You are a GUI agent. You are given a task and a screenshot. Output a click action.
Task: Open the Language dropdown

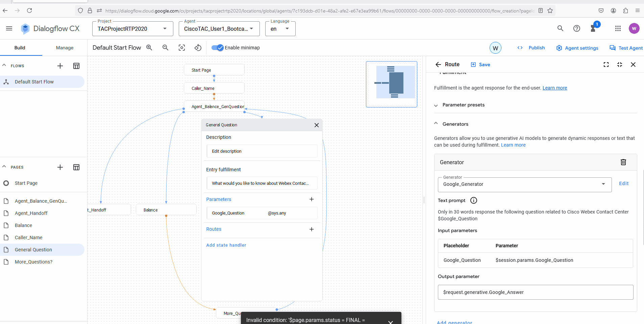(280, 29)
